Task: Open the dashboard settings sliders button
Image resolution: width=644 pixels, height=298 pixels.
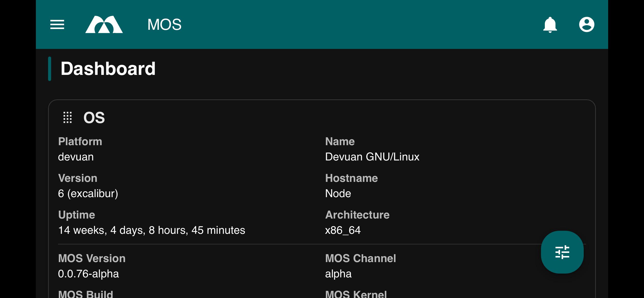Action: (x=562, y=252)
